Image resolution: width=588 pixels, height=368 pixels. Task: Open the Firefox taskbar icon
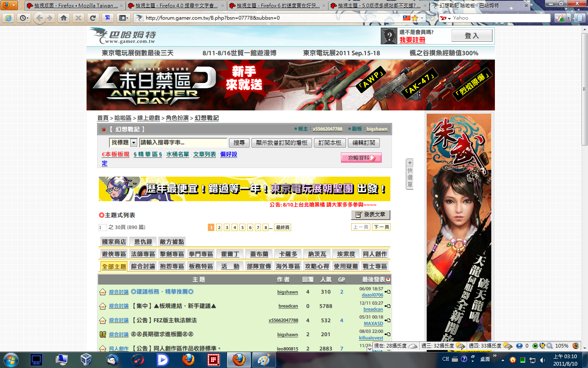coord(238,360)
